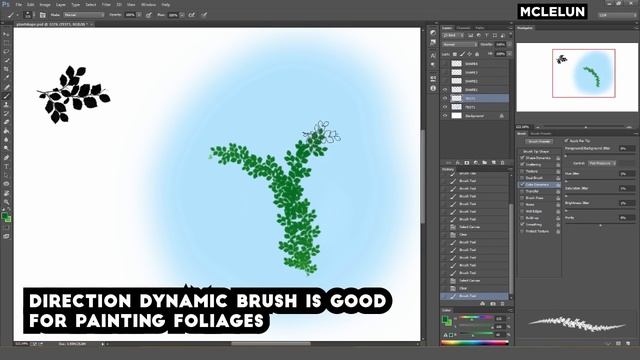Switch to the Channels tab
The image size is (640, 360).
(463, 28)
